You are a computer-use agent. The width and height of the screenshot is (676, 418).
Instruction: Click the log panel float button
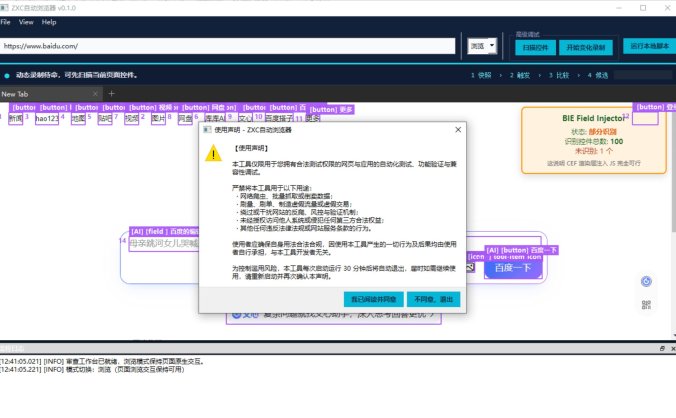tap(662, 348)
